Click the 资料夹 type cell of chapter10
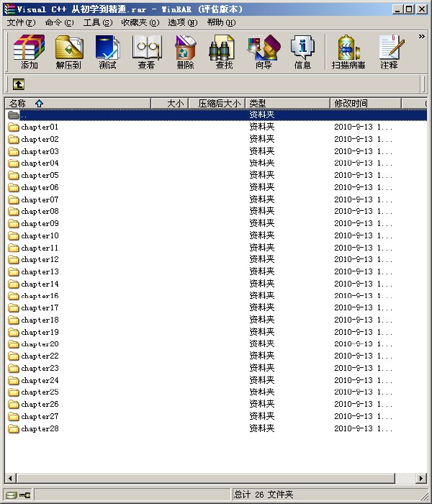432x504 pixels. click(262, 235)
